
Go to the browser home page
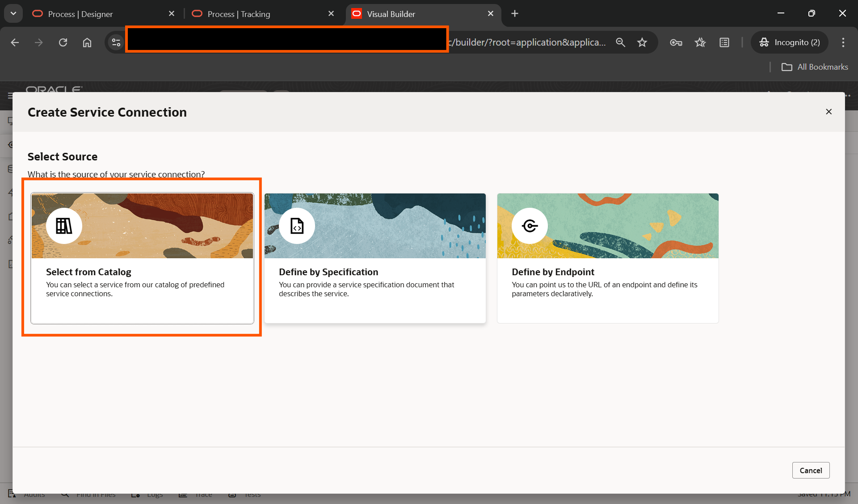pos(87,42)
